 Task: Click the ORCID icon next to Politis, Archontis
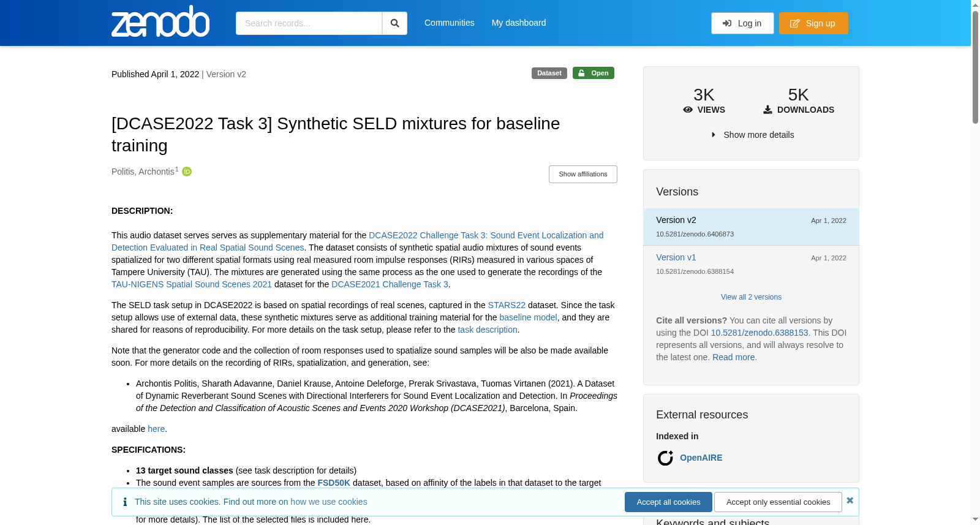(x=187, y=172)
